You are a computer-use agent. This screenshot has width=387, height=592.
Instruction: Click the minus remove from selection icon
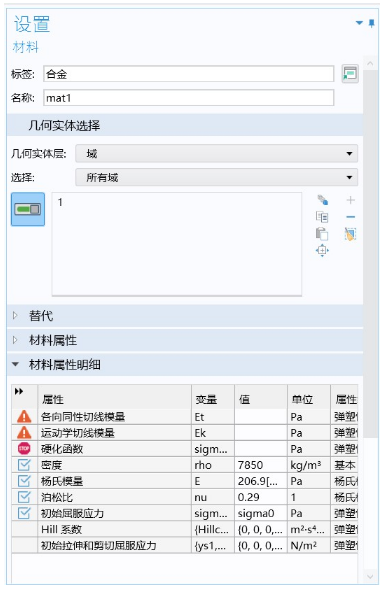tap(350, 217)
